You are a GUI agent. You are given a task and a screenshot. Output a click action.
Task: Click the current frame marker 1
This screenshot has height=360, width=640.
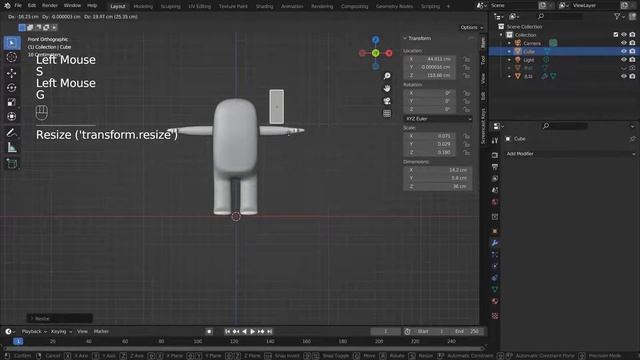point(18,341)
